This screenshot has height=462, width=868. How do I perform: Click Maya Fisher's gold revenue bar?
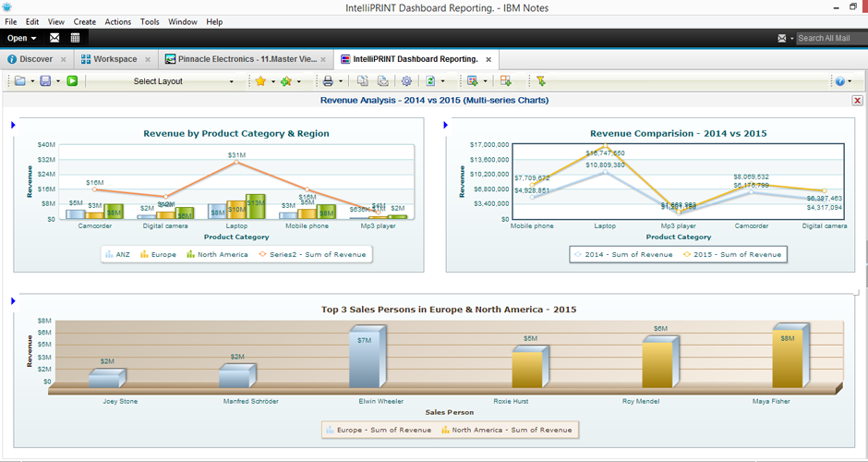[x=788, y=360]
